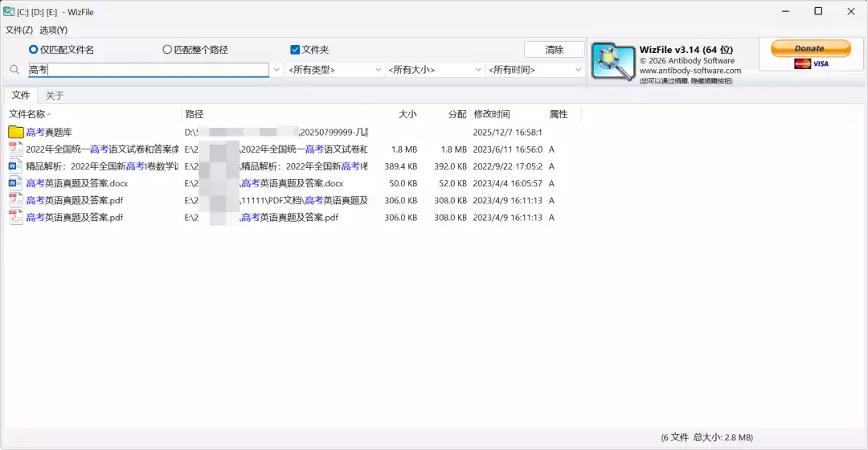Viewport: 868px width, 450px height.
Task: Switch to the 关于 tab
Action: (55, 96)
